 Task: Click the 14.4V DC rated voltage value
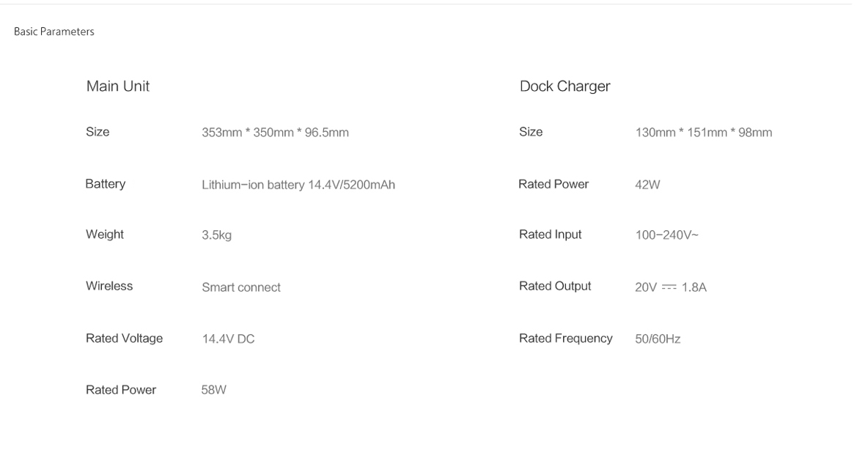click(228, 339)
